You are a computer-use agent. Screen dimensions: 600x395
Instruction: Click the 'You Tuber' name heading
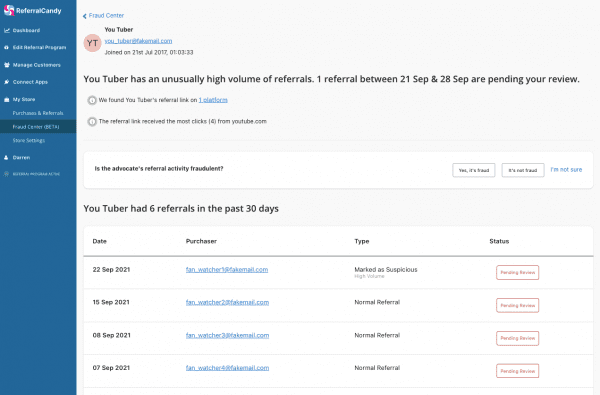pyautogui.click(x=119, y=29)
